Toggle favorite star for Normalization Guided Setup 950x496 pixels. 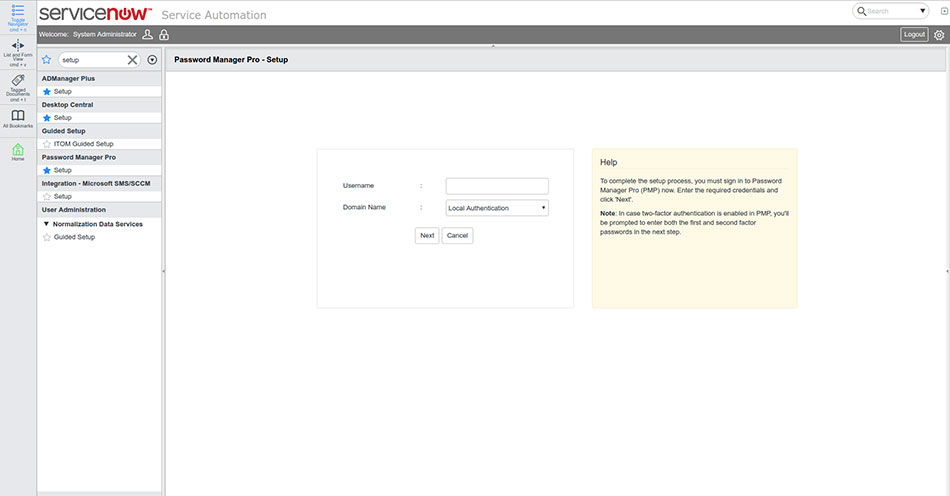click(x=47, y=237)
